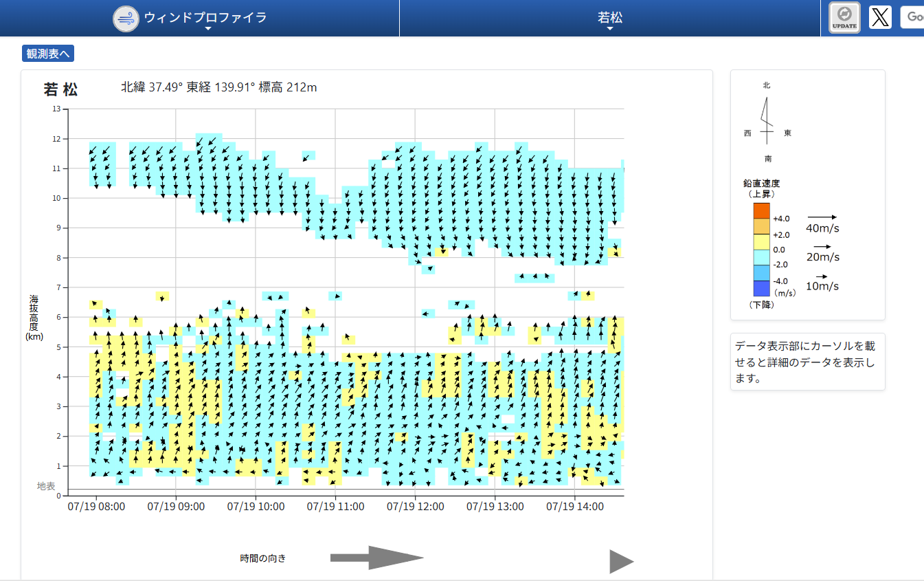
Task: Click the dark blue bottom legend swatch
Action: [x=761, y=289]
